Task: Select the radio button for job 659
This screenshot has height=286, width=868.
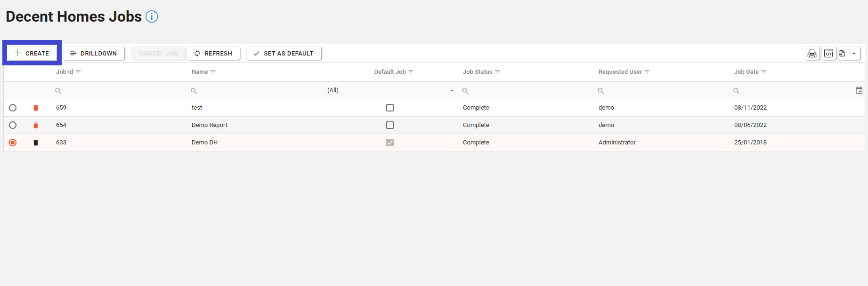Action: (x=13, y=108)
